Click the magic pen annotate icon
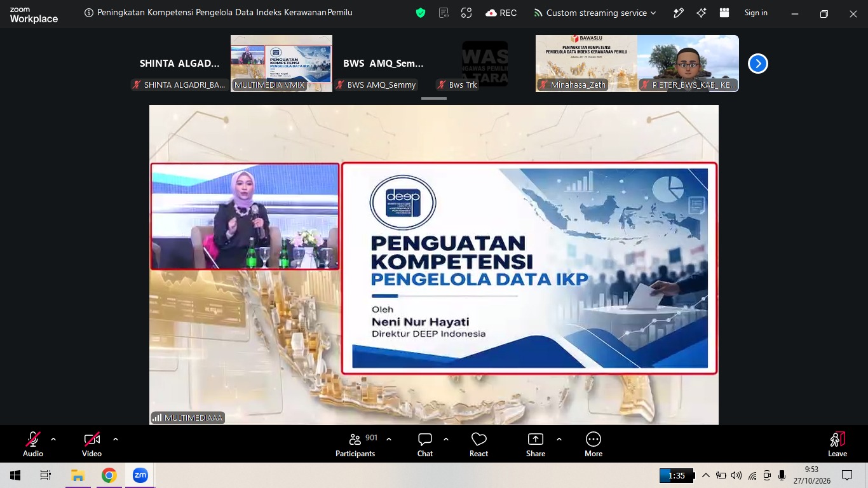This screenshot has height=488, width=868. coord(679,13)
